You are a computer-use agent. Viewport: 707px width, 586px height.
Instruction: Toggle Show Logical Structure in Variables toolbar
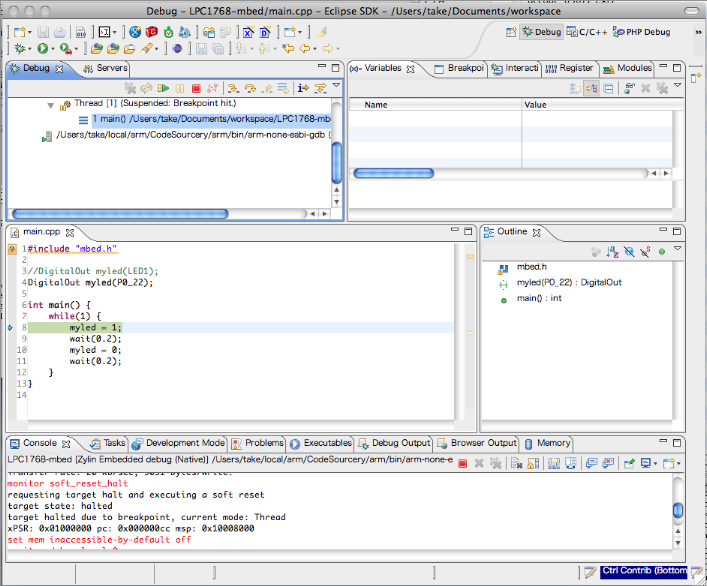click(591, 89)
